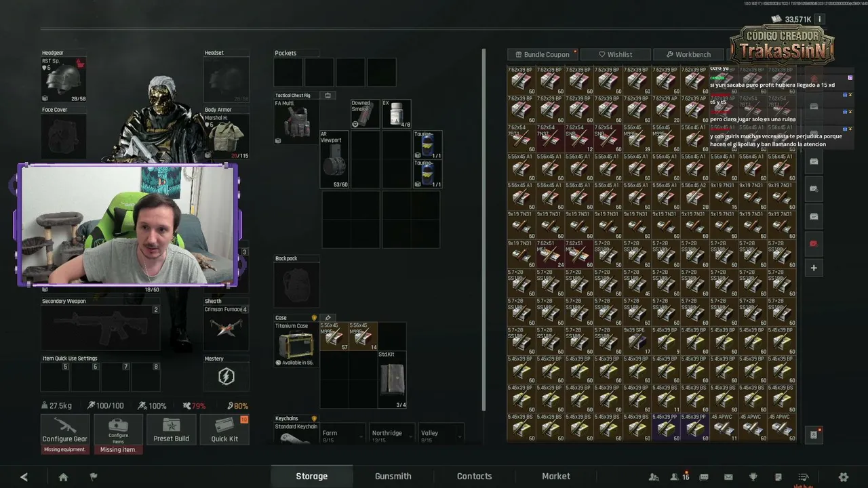Open the Valley keychain tab
Image resolution: width=868 pixels, height=488 pixels.
[x=439, y=434]
